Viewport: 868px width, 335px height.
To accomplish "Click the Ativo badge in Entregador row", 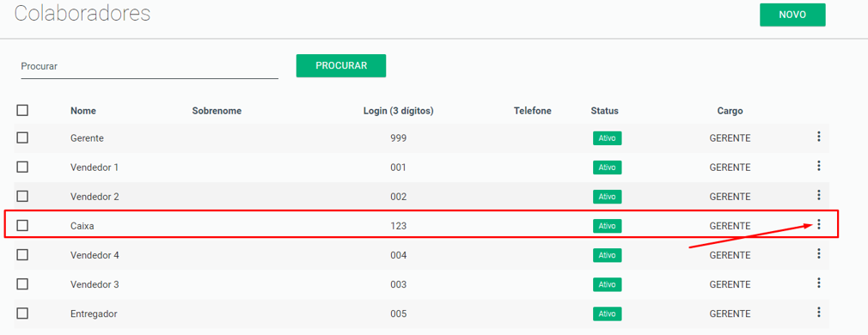I will click(608, 314).
